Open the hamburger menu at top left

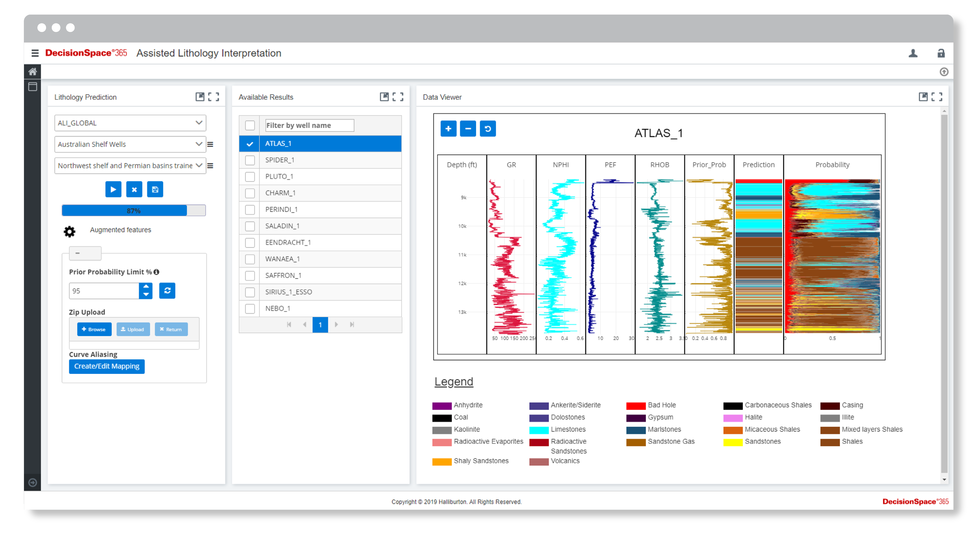pyautogui.click(x=35, y=53)
